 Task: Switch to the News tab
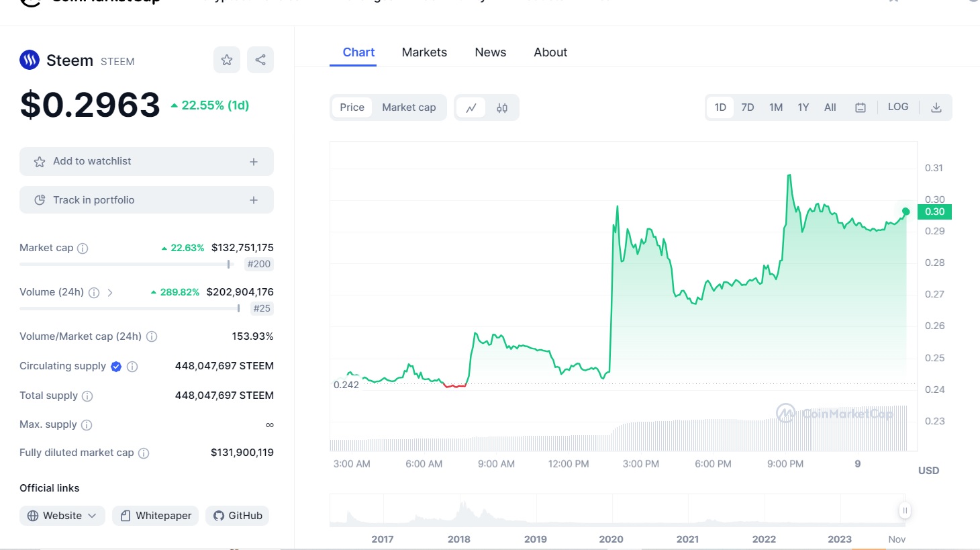pos(490,52)
